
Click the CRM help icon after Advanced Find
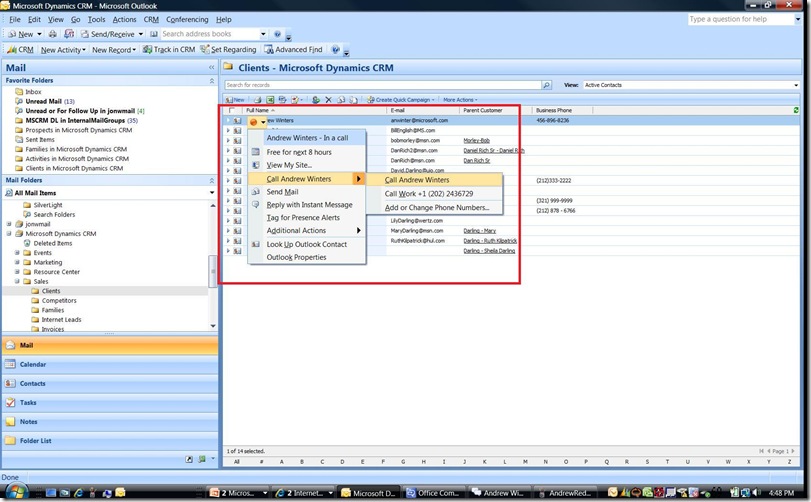[336, 50]
